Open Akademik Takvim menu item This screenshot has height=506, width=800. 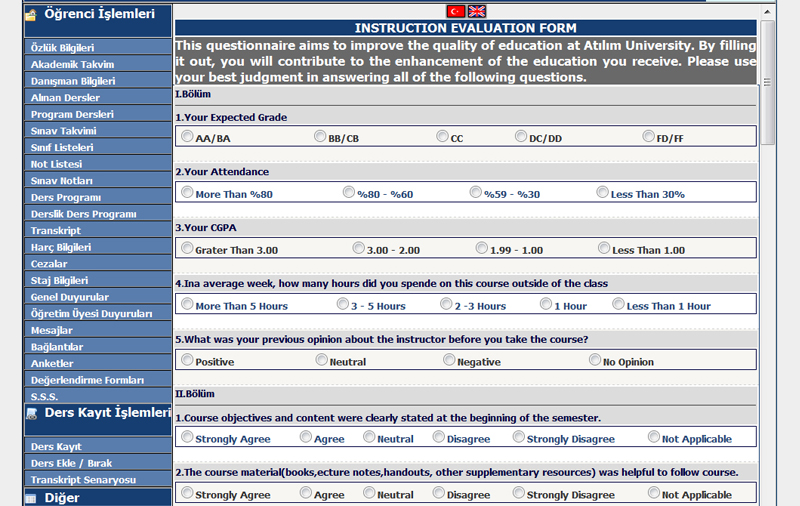(x=97, y=64)
